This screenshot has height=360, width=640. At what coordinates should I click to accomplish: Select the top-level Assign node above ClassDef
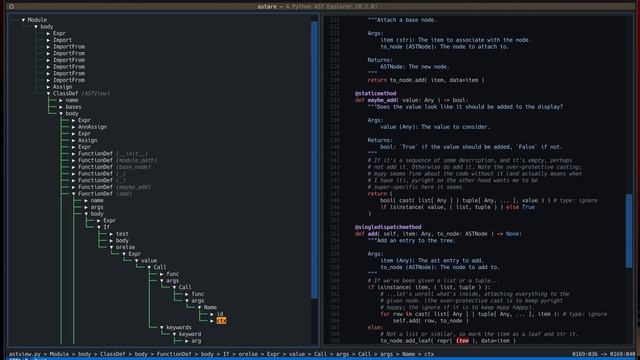[62, 87]
